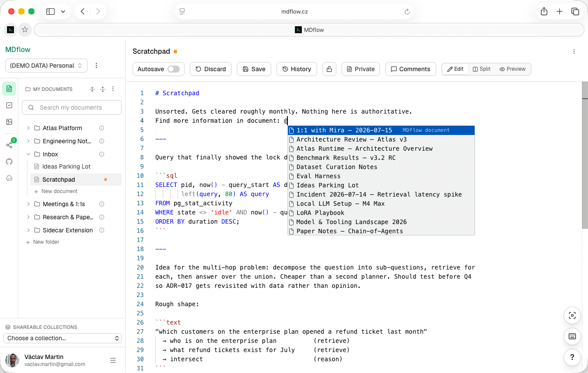Open user account hamburger menu
Screen dimensions: 588x373
113,360
